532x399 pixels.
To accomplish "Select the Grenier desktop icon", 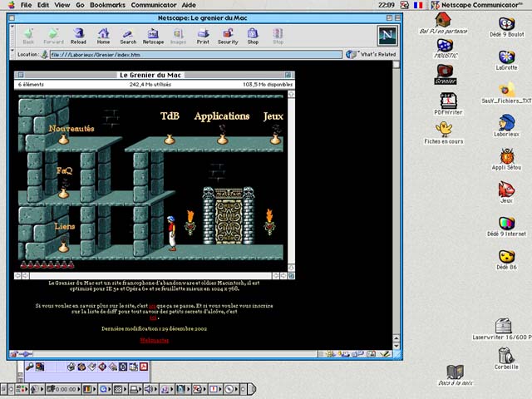I will (446, 74).
